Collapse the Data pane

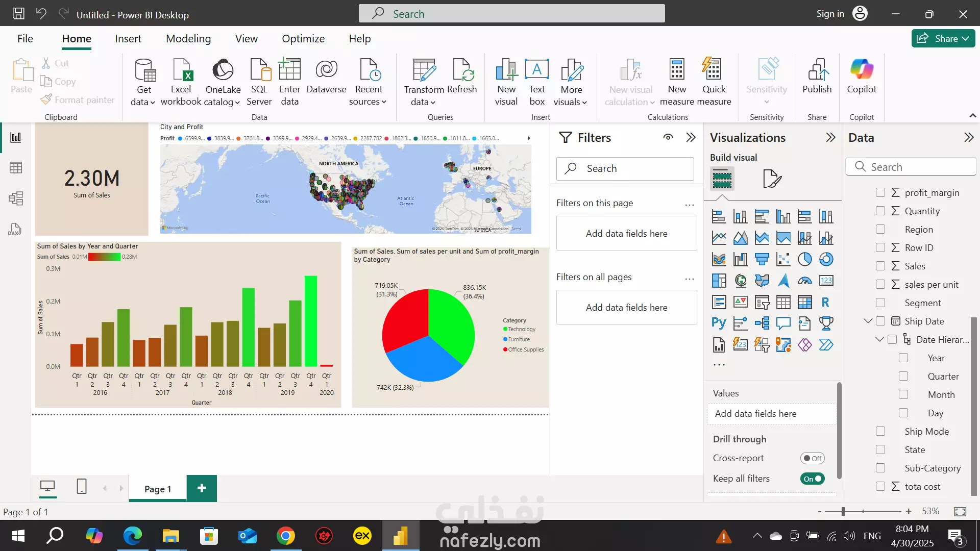(968, 137)
